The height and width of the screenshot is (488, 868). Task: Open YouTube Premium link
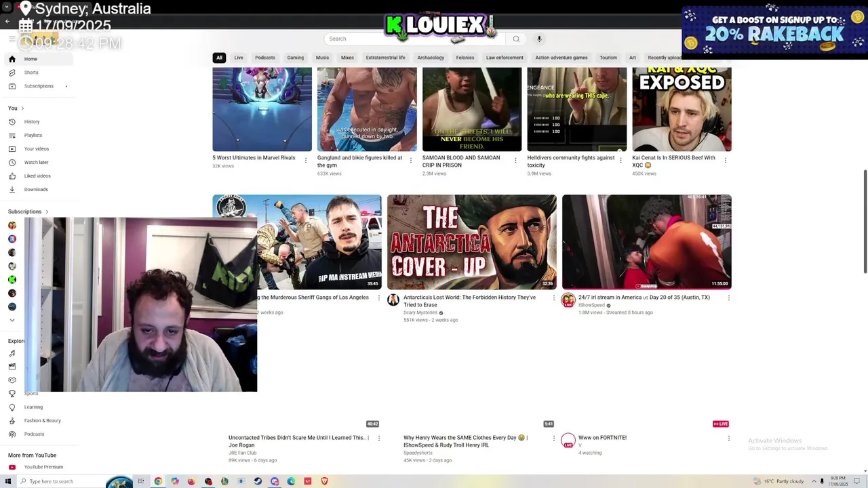(43, 467)
